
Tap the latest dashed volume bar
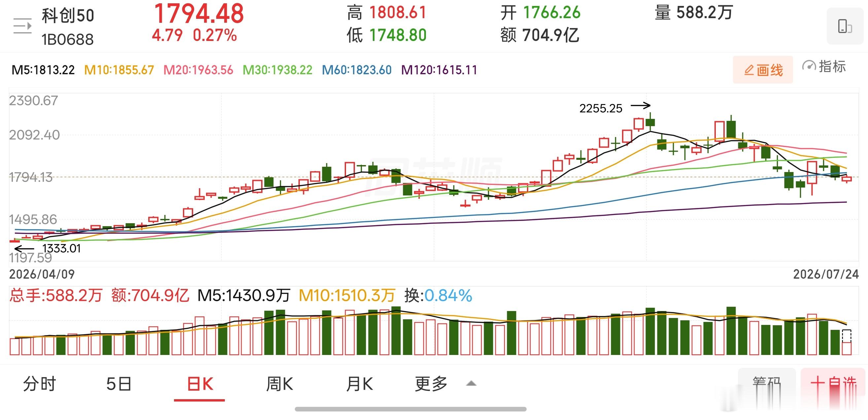point(847,342)
